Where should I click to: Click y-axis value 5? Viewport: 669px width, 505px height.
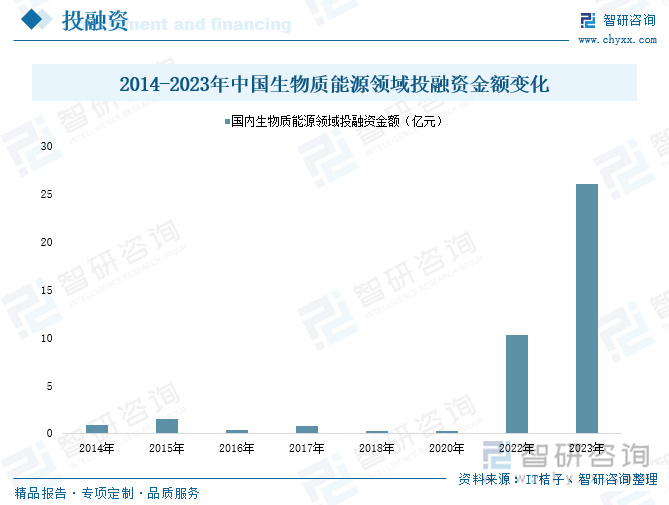click(49, 386)
